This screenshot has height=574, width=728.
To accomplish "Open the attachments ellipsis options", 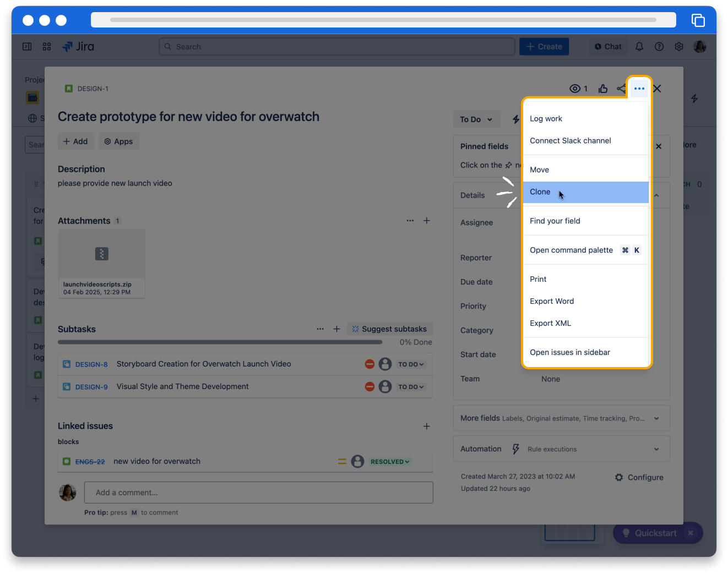I will pos(410,221).
